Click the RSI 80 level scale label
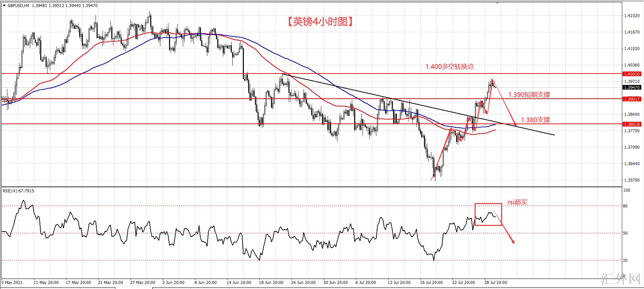This screenshot has height=289, width=644. tap(625, 206)
